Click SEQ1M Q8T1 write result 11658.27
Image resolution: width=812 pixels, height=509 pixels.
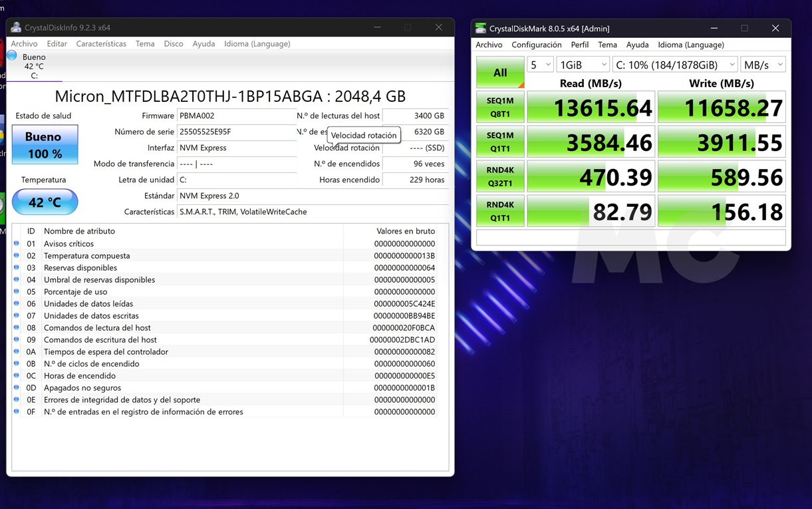(x=722, y=107)
